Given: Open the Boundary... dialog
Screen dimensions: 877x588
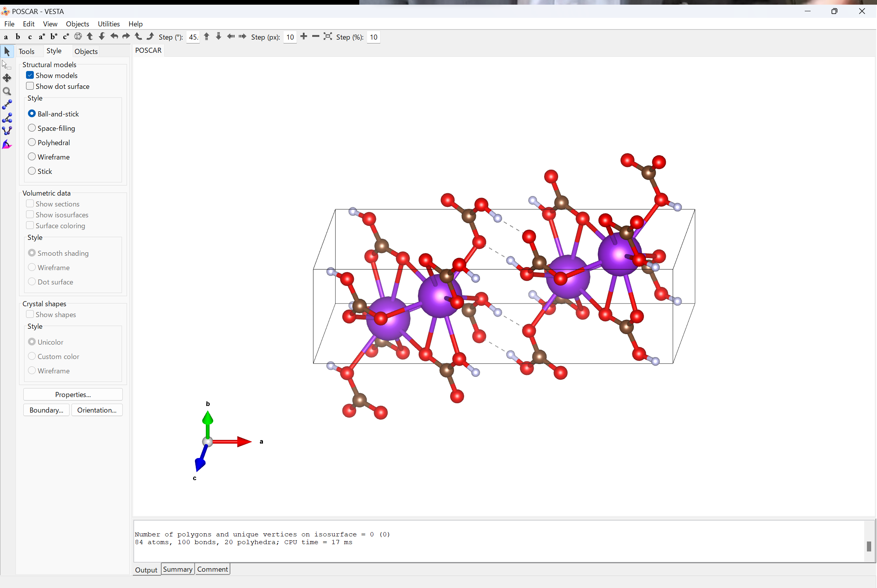Looking at the screenshot, I should [46, 410].
